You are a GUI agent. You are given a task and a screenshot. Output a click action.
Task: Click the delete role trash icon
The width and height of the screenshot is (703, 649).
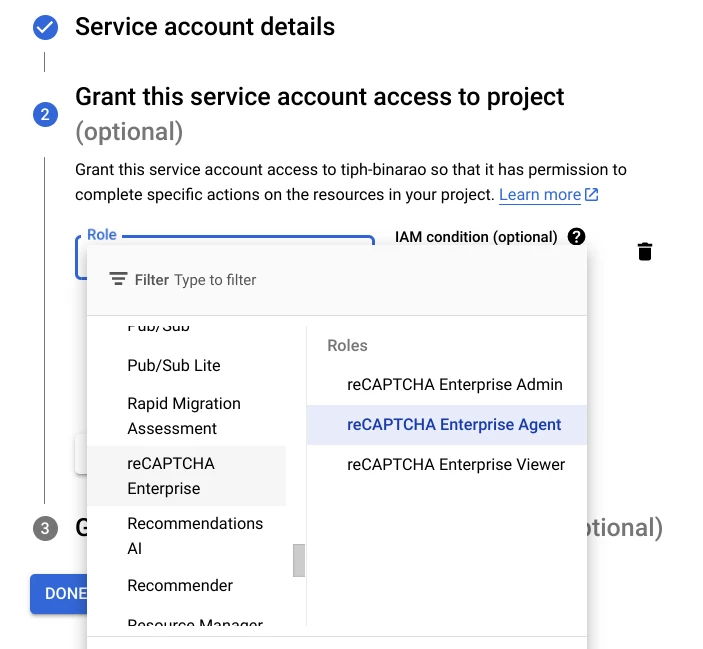(x=645, y=251)
